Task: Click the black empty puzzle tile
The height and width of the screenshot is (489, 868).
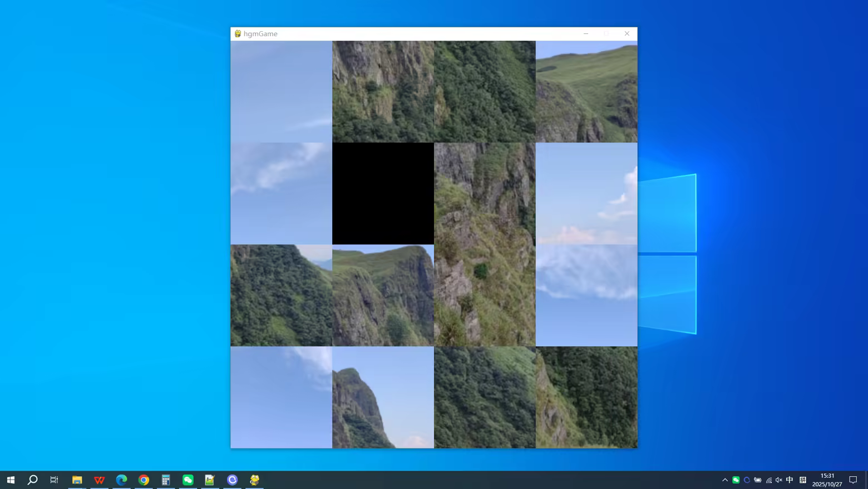Action: tap(383, 193)
